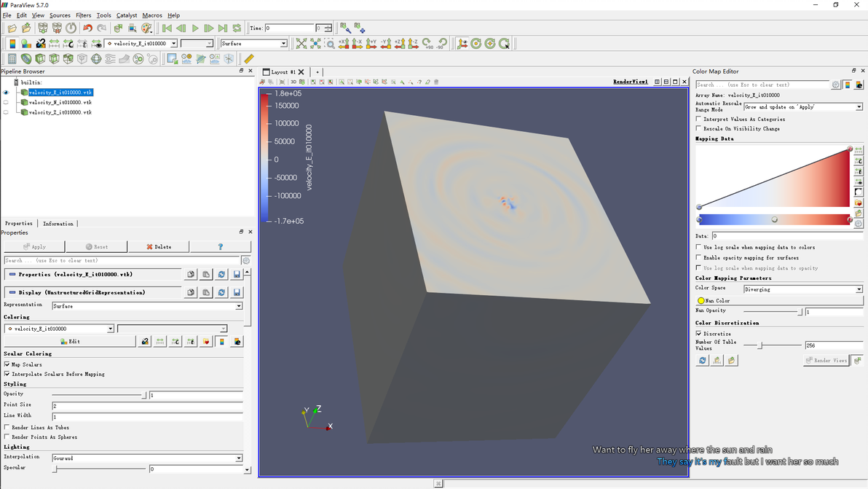Click the ruler measurement tool icon
The image size is (868, 489).
pos(249,59)
